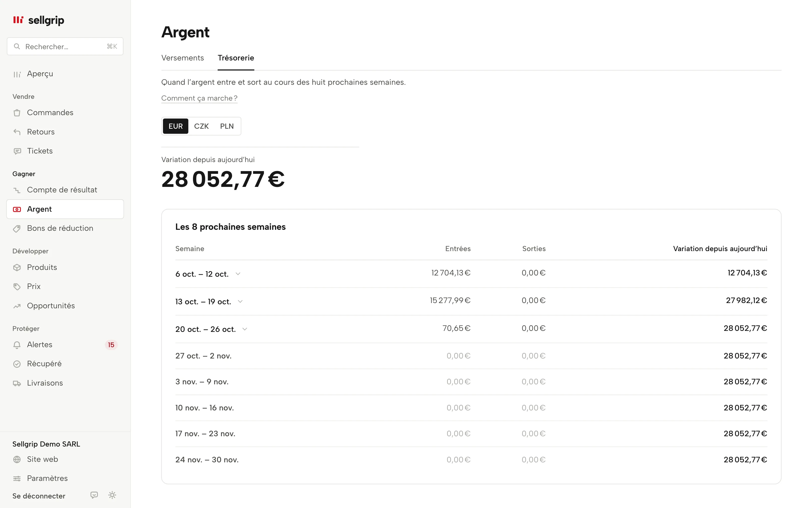The height and width of the screenshot is (508, 812).
Task: Switch to the Versements tab
Action: [x=182, y=58]
